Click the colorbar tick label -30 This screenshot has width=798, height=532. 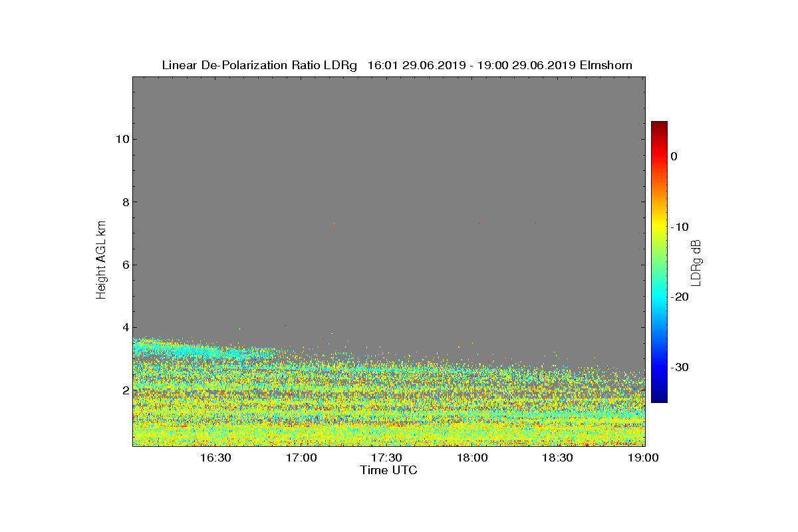click(680, 367)
